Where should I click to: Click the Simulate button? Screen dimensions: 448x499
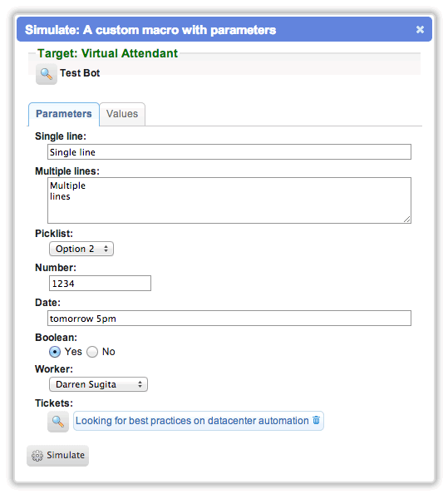[57, 456]
